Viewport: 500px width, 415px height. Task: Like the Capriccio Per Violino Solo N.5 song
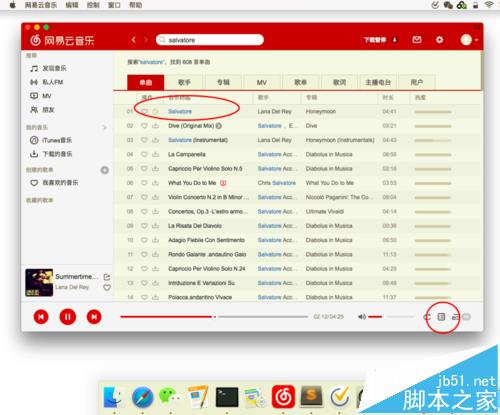[144, 169]
